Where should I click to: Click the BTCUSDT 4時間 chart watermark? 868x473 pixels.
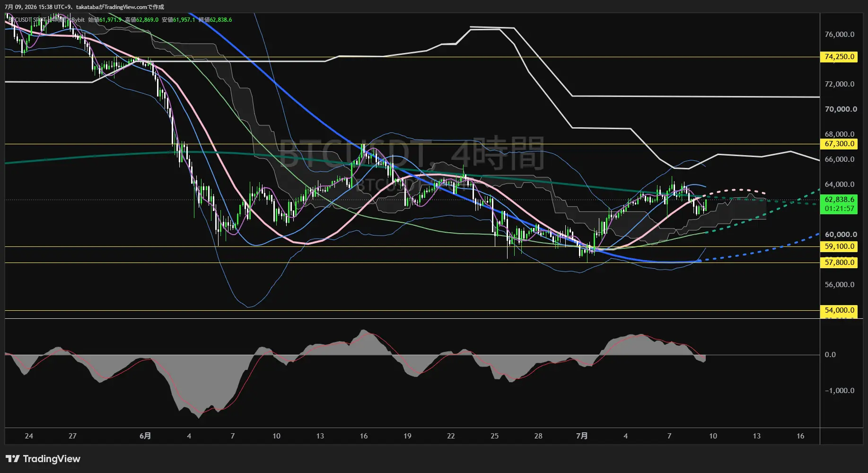412,153
